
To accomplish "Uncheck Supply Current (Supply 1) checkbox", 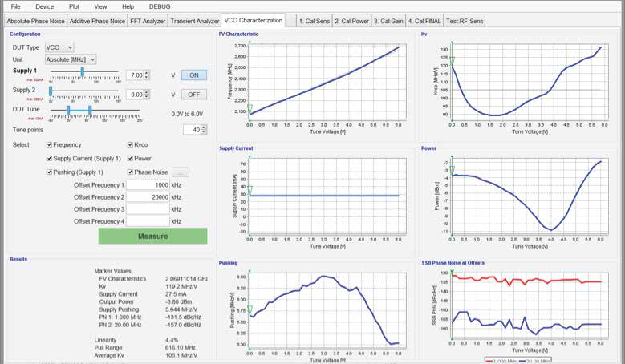I will [50, 158].
